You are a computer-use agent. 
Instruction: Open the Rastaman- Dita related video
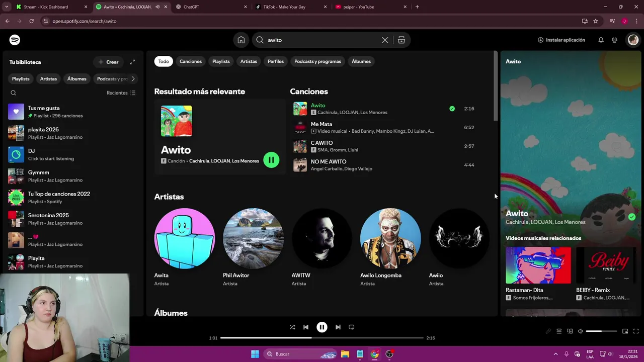[538, 274]
